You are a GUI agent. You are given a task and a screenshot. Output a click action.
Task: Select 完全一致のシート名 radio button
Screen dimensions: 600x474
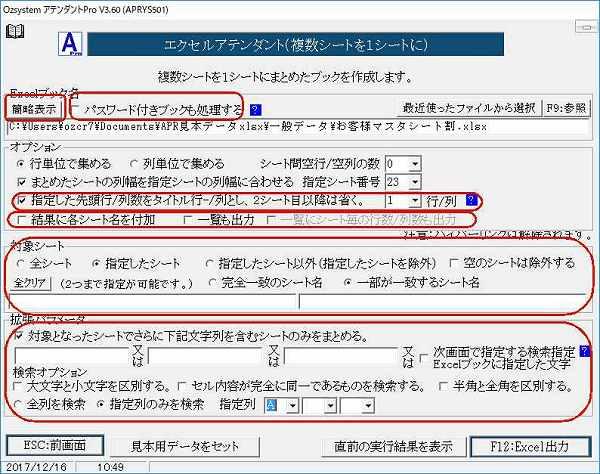pos(212,283)
